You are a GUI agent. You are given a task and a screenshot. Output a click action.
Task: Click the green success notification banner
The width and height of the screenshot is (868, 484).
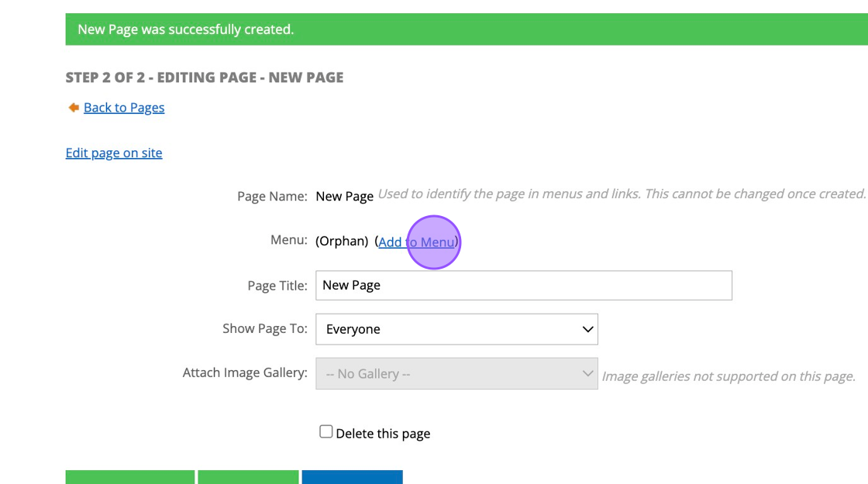pyautogui.click(x=434, y=29)
